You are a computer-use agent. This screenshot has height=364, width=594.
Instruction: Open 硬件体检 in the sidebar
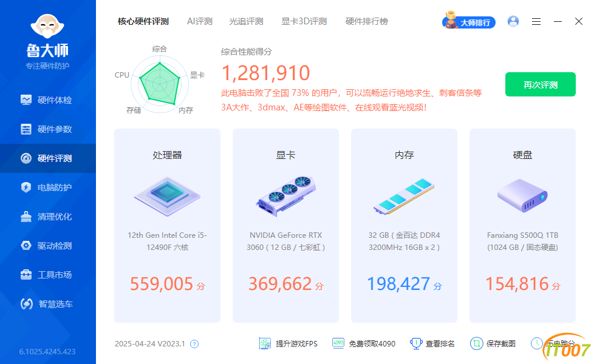pos(48,100)
